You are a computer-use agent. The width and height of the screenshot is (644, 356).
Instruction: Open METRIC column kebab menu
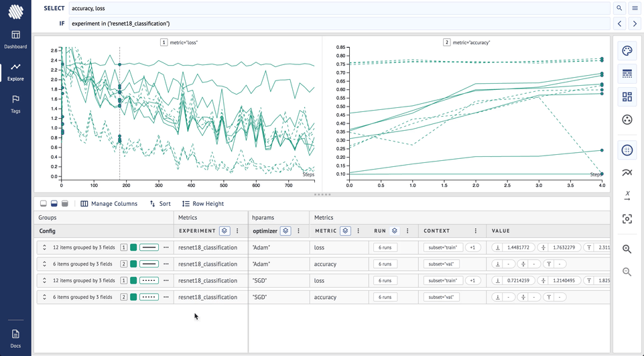(x=358, y=231)
